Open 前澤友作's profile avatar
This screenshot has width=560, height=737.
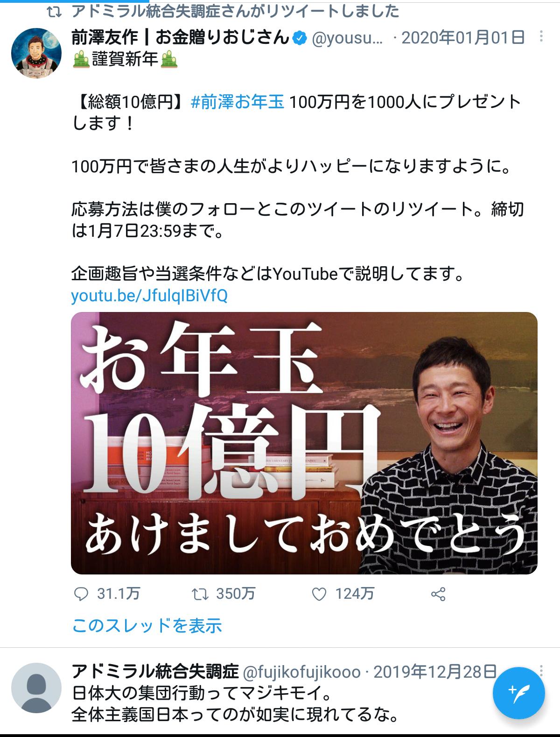pyautogui.click(x=36, y=52)
